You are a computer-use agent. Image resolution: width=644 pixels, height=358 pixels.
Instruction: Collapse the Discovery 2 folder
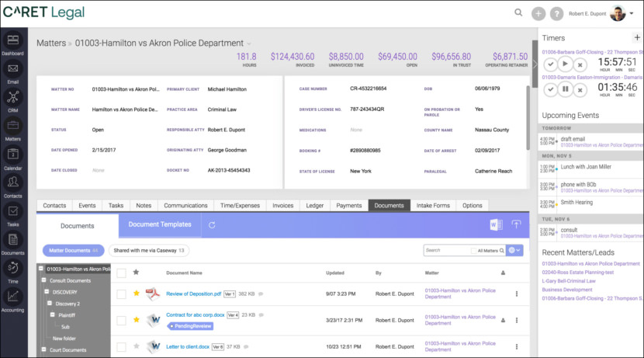point(50,303)
